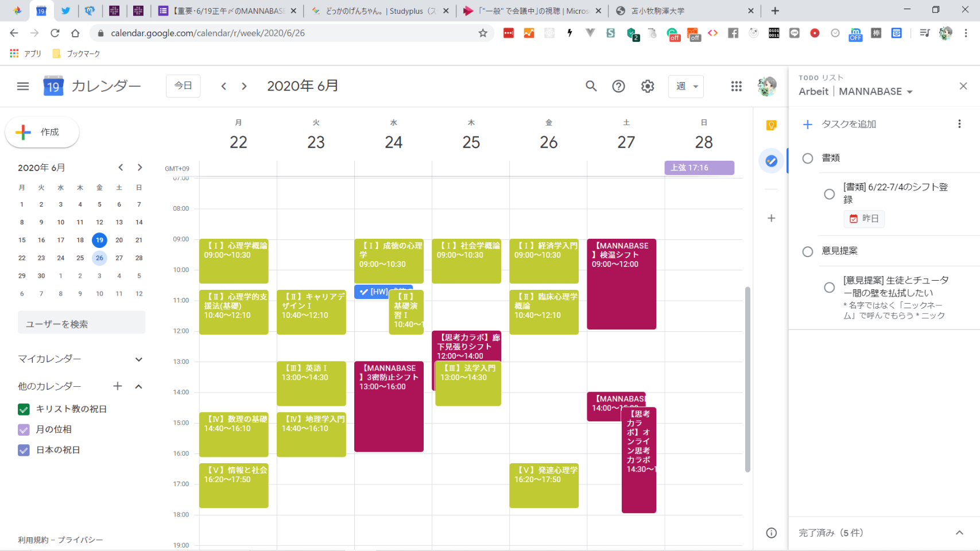The height and width of the screenshot is (551, 980).
Task: Click the 作成 create button
Action: pos(42,132)
